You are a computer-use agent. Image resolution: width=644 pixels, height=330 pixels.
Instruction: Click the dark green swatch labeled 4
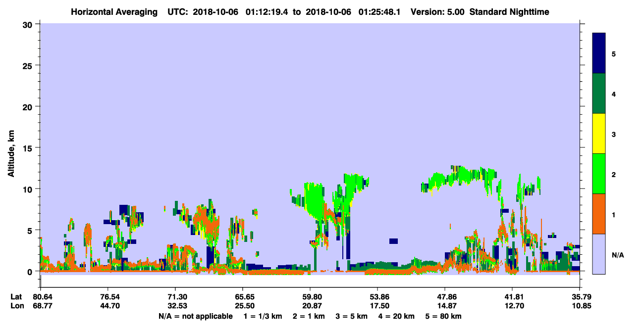(x=599, y=94)
